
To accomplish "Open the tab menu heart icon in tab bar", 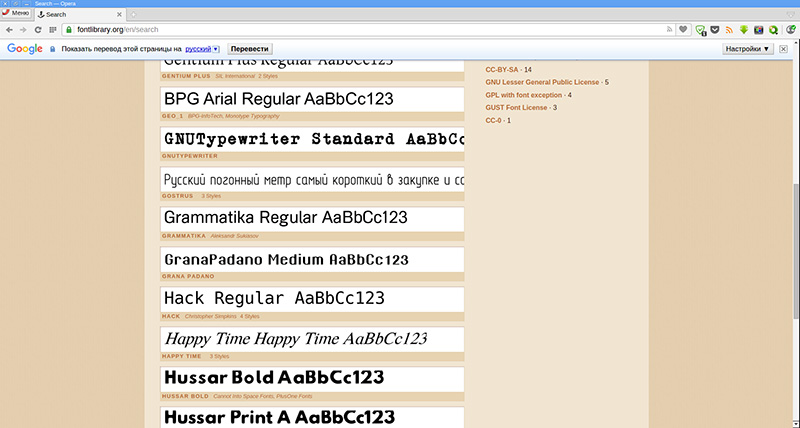I will [791, 15].
